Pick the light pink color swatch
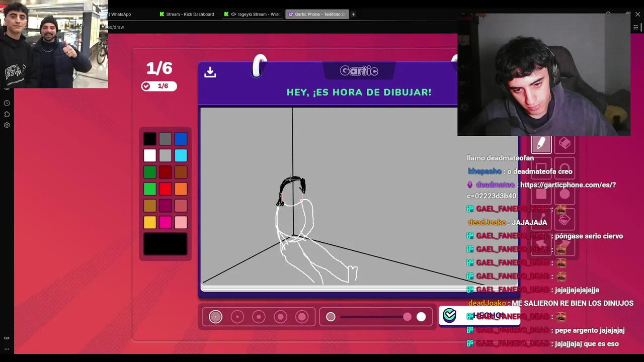The height and width of the screenshot is (362, 644). pos(181,222)
